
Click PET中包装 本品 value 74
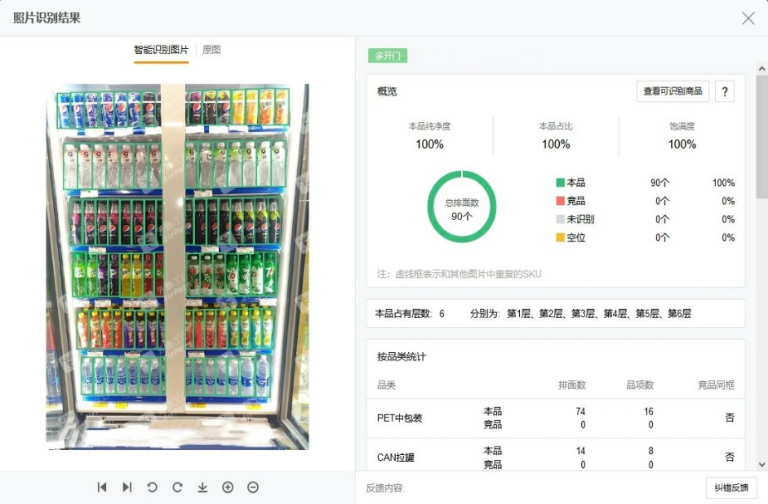tap(580, 411)
